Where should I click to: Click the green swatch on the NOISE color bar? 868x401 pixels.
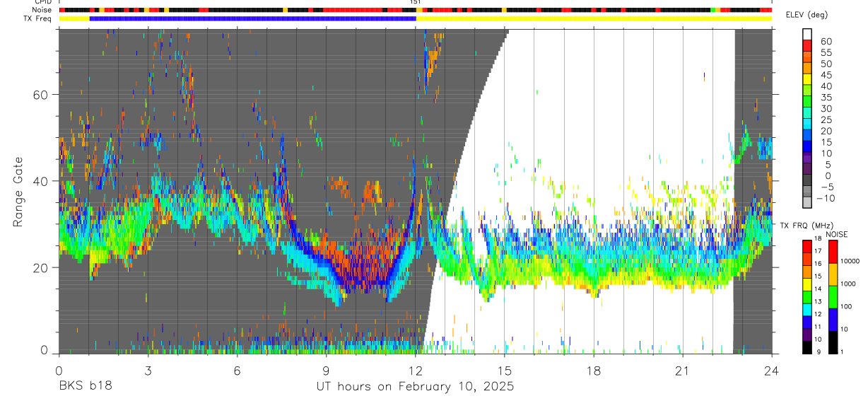[x=832, y=296]
